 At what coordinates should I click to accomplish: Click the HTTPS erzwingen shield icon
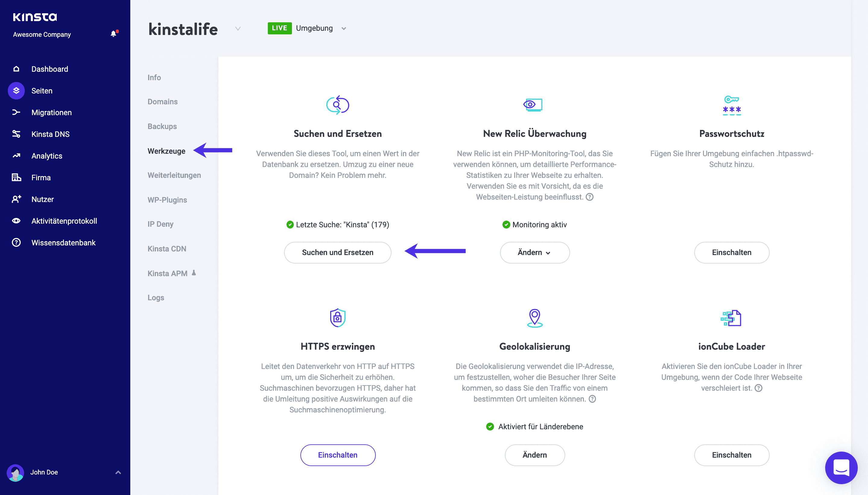pos(337,317)
